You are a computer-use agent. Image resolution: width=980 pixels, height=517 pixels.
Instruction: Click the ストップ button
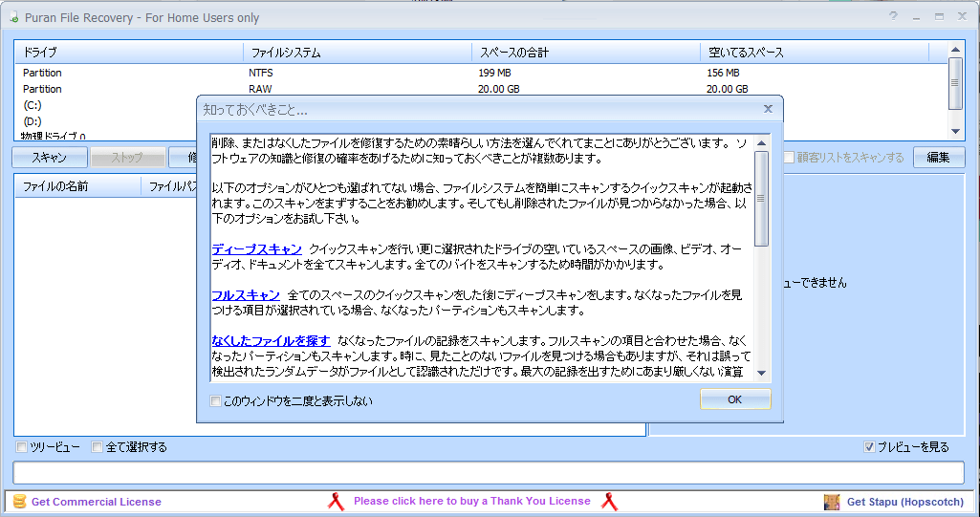(127, 158)
